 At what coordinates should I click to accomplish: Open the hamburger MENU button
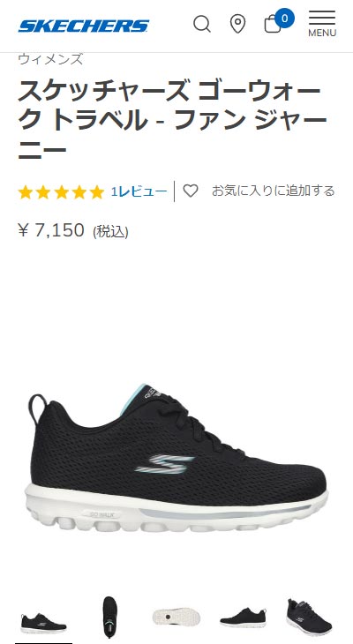tap(322, 24)
